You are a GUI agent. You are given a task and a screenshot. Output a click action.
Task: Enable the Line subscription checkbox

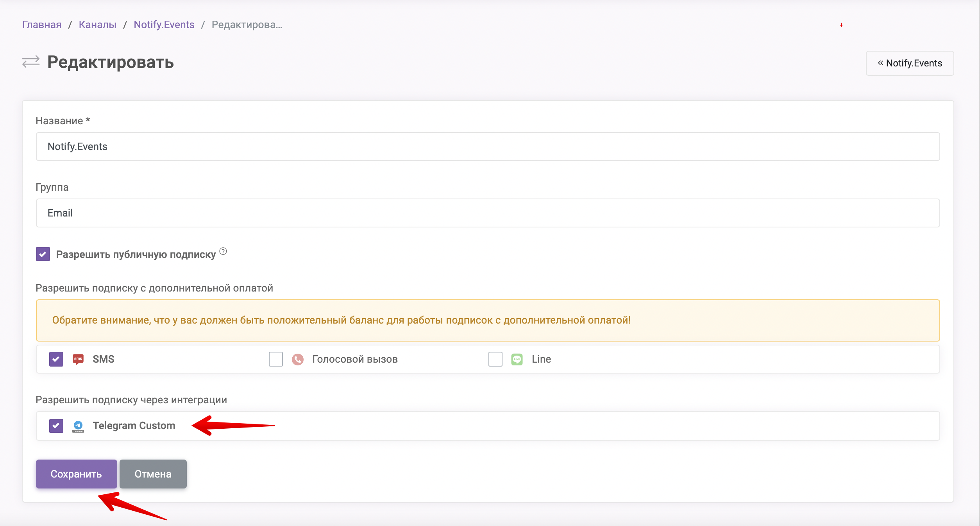(496, 359)
